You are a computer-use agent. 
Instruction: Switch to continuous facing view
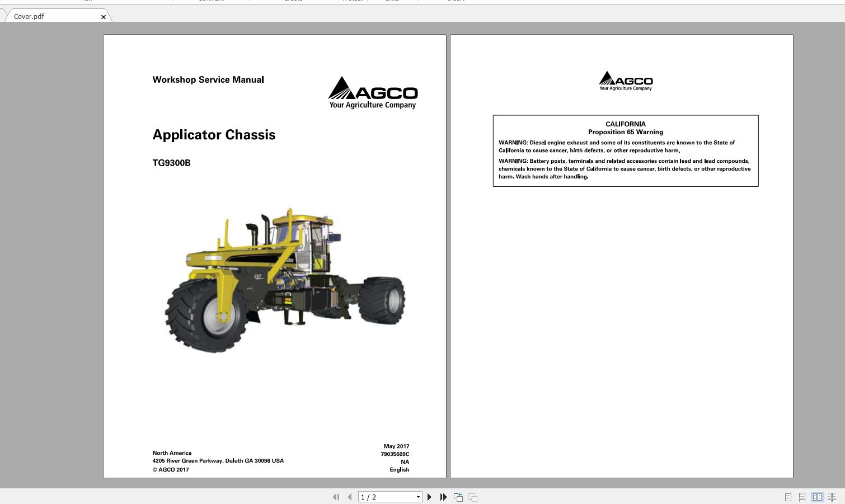click(832, 497)
